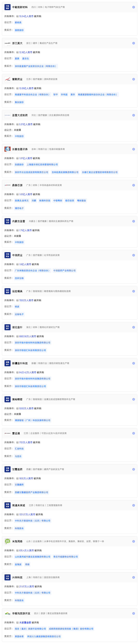This screenshot has height=644, width=140.
Task: Click the amount 12.9亿人民币
Action: [x=26, y=52]
